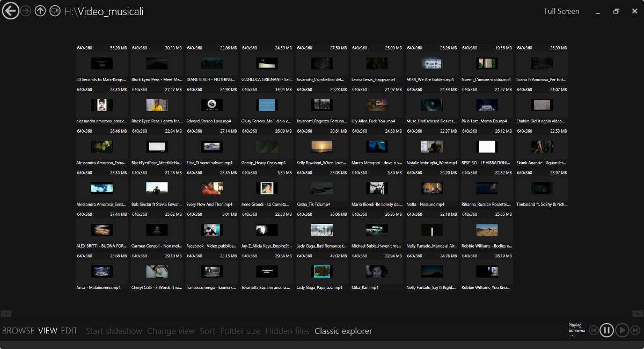644x349 pixels.
Task: Select BlackEyedPeas_MeetMeHa video thumbnail
Action: (157, 147)
